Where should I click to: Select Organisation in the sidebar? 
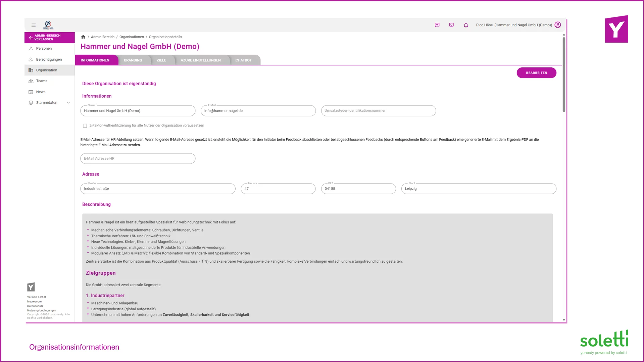coord(50,70)
